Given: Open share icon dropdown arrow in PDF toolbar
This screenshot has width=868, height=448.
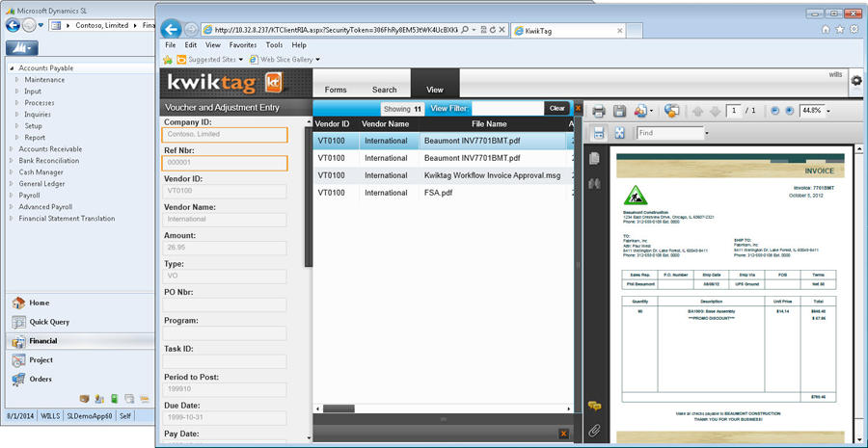Looking at the screenshot, I should (x=652, y=111).
